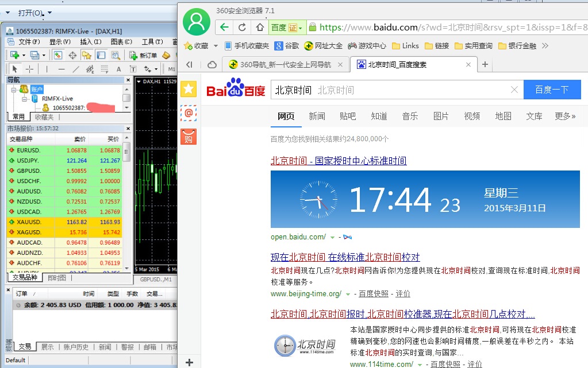
Task: Toggle the Data Window crosshair-circle icon
Action: 72,55
